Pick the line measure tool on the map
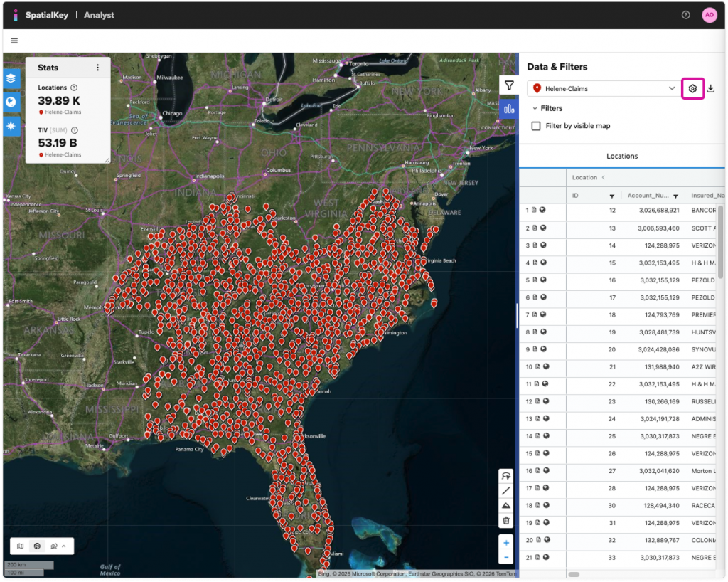728x582 pixels. point(506,491)
